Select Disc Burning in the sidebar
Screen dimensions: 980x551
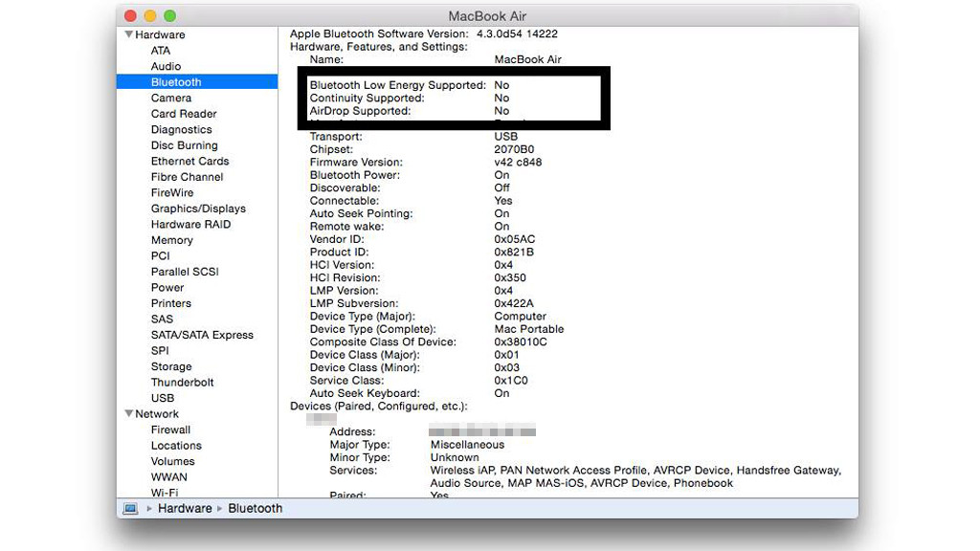(x=185, y=145)
